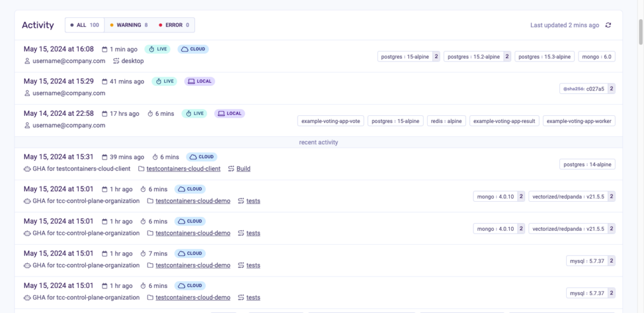This screenshot has width=644, height=313.
Task: Click the user icon beside username@company.com in top row
Action: 27,61
